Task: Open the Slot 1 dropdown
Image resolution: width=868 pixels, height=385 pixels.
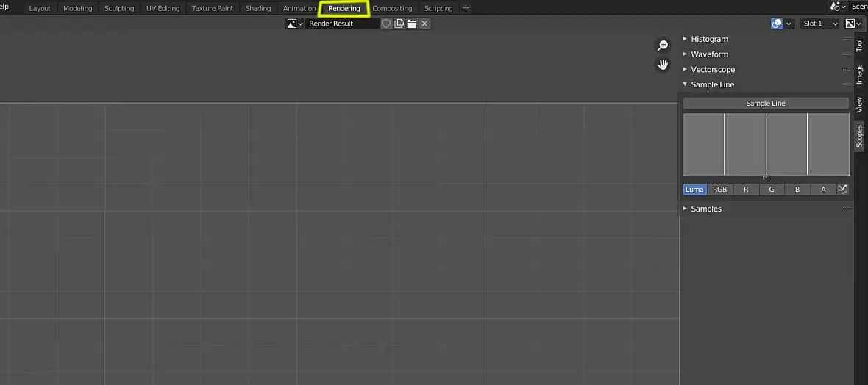Action: coord(820,24)
